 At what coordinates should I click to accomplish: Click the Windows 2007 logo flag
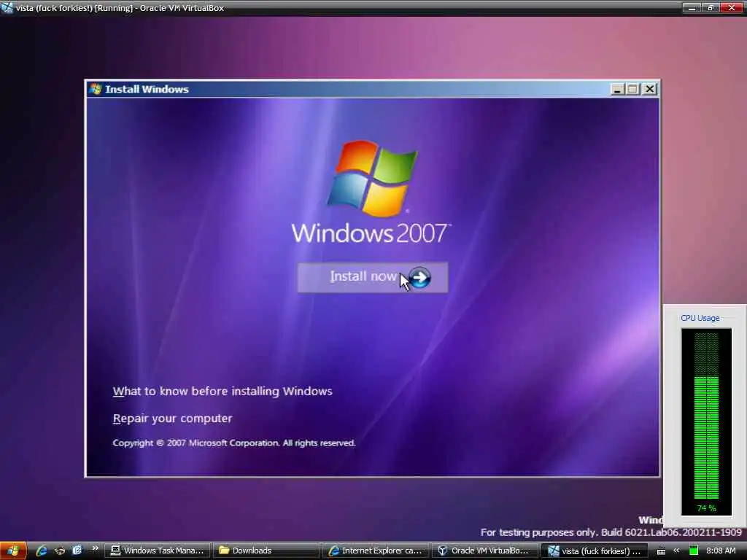372,178
